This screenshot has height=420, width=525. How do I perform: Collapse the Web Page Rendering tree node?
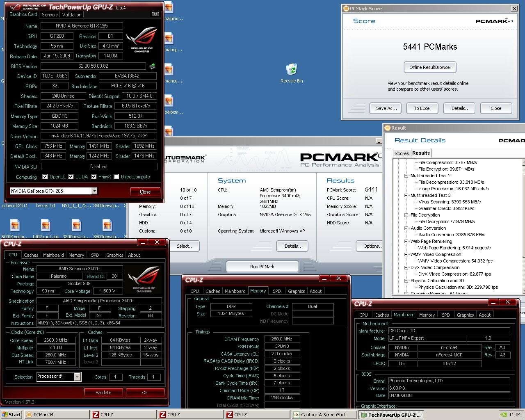[406, 241]
